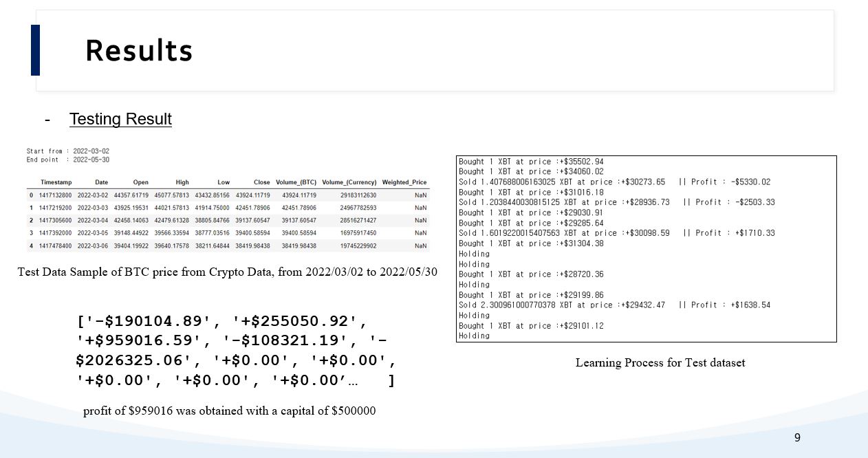This screenshot has width=868, height=458.
Task: Click log line bought at +$29030.91
Action: point(532,212)
